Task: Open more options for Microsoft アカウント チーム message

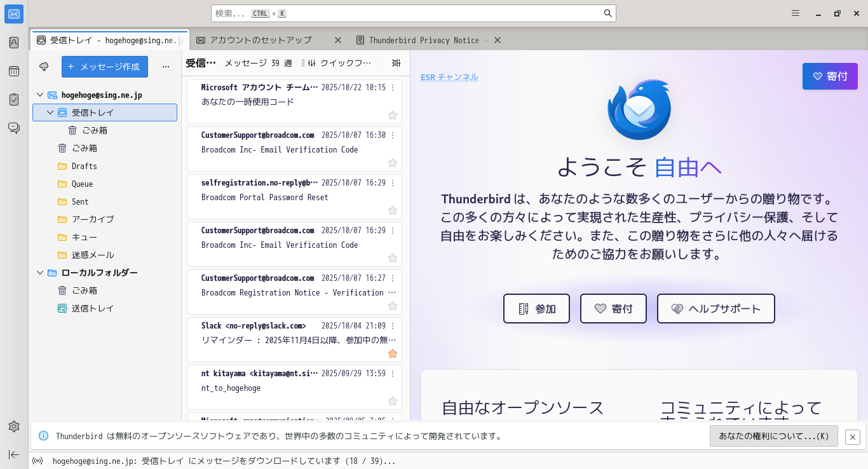Action: tap(393, 88)
